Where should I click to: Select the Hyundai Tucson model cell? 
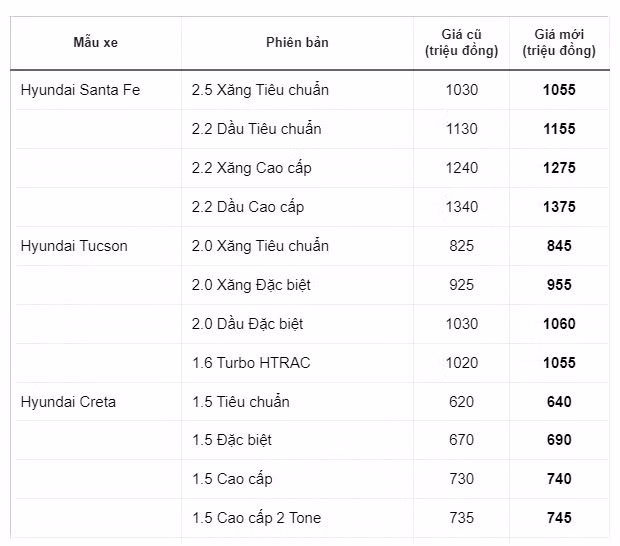click(74, 246)
